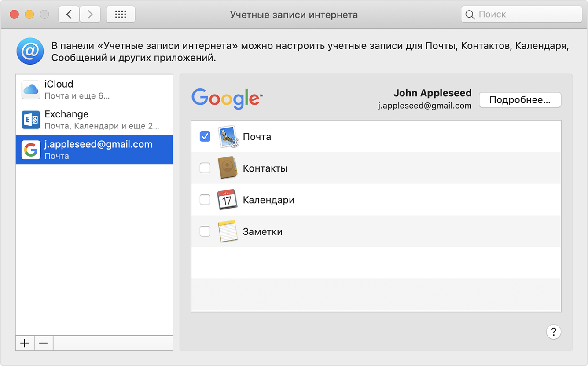The height and width of the screenshot is (366, 588).
Task: Go forward with the right chevron button
Action: pyautogui.click(x=90, y=15)
